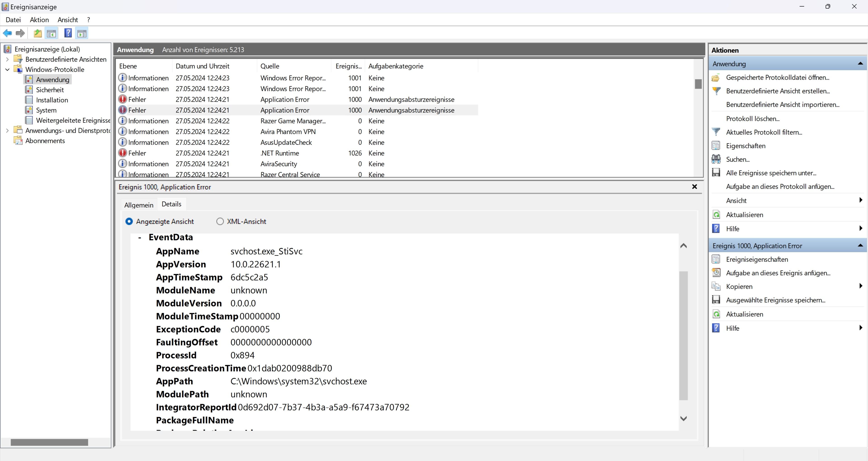Select the XML-Ansicht radio button
Screen dimensions: 868x461
coord(220,221)
